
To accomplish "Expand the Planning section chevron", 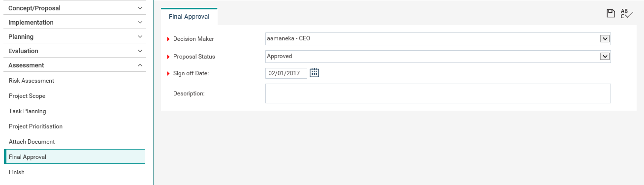I will (x=140, y=36).
